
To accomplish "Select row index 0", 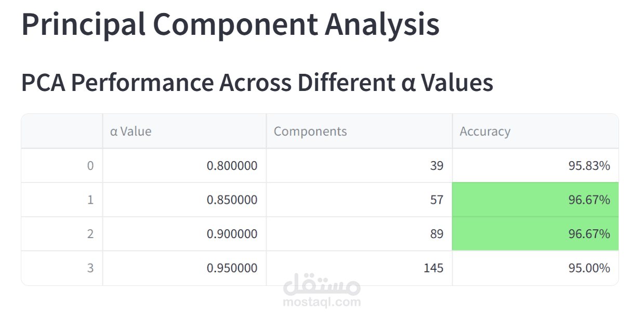I will pos(90,166).
